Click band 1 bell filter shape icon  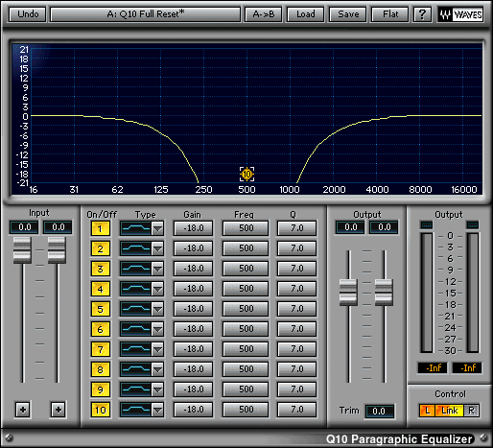[x=136, y=228]
